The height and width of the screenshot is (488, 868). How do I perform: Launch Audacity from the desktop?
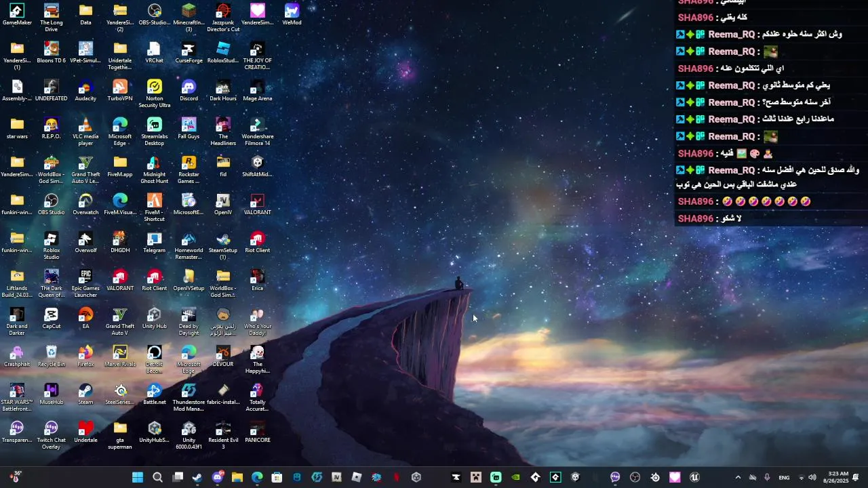(85, 91)
